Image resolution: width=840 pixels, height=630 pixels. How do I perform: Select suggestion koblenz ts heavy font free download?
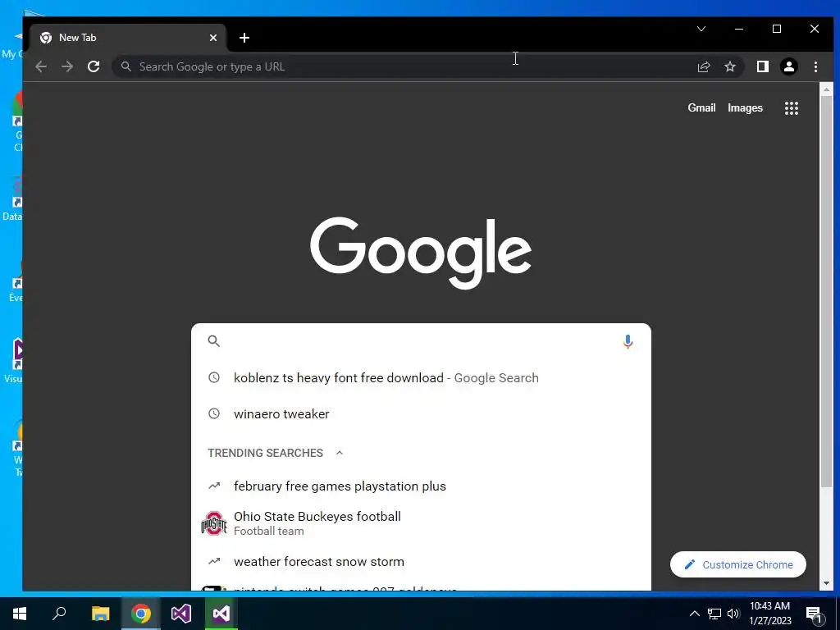point(421,377)
